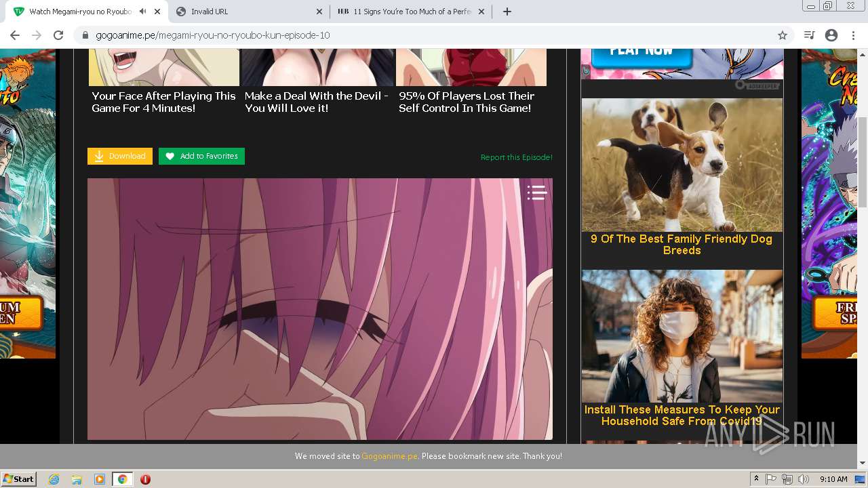868x488 pixels.
Task: Open Action Center flag icon
Action: (x=772, y=479)
